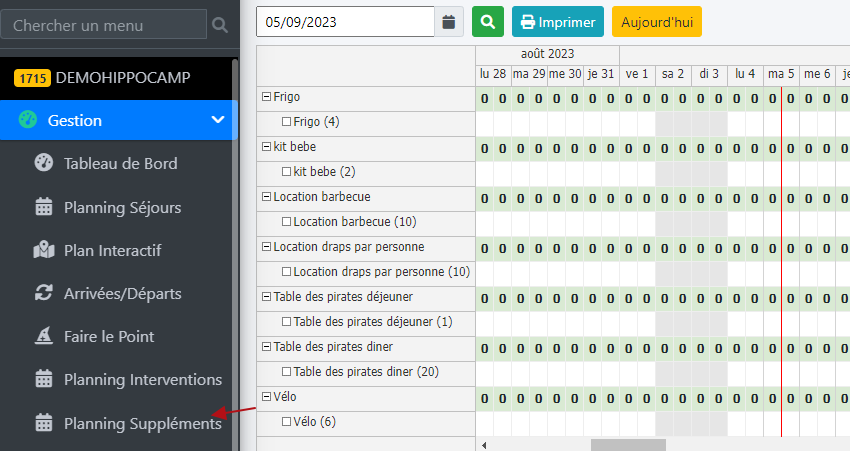
Task: Collapse the Location barbecue group
Action: click(266, 197)
